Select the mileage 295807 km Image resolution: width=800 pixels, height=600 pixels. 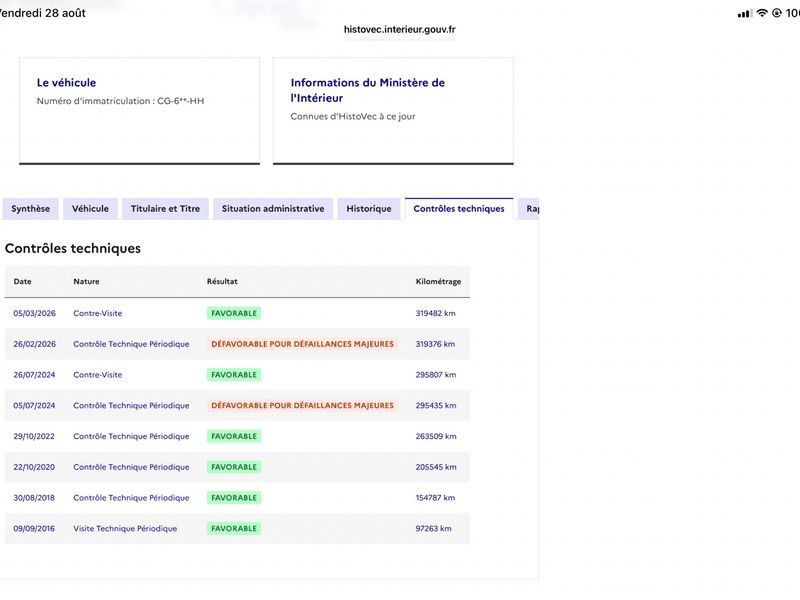pyautogui.click(x=436, y=374)
